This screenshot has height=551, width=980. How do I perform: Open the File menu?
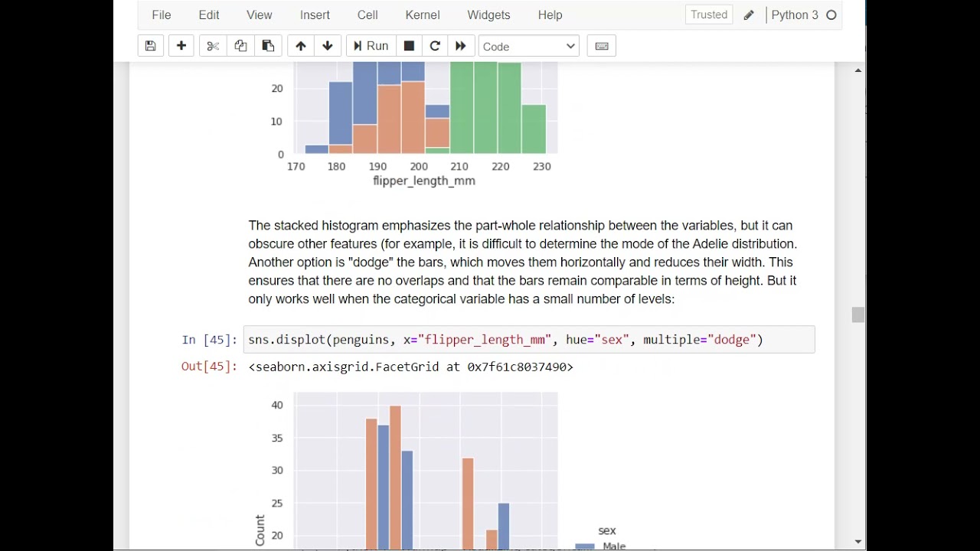[x=162, y=15]
